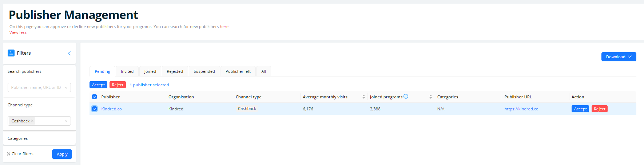Switch to the Rejected tab
644x165 pixels.
pyautogui.click(x=175, y=71)
